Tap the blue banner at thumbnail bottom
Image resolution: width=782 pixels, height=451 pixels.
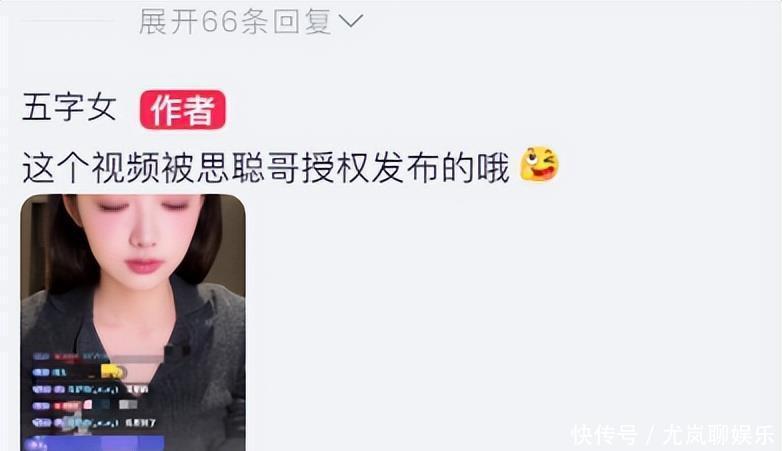[x=92, y=443]
